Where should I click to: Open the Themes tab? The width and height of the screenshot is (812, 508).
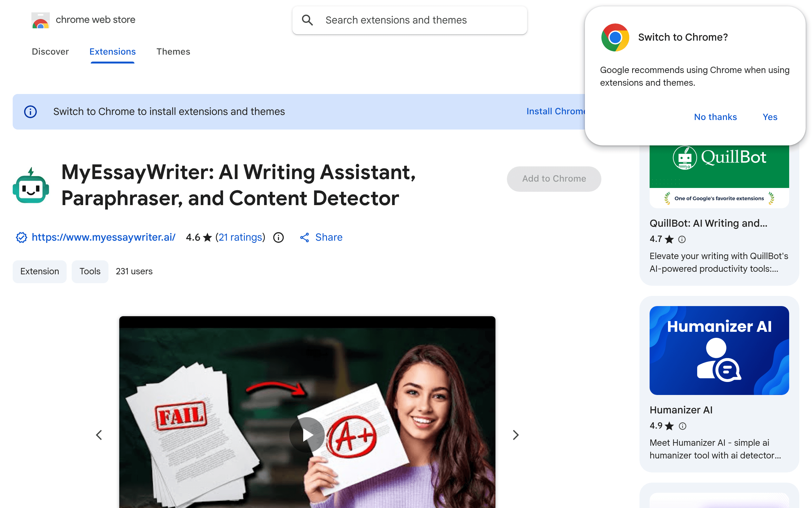tap(173, 51)
